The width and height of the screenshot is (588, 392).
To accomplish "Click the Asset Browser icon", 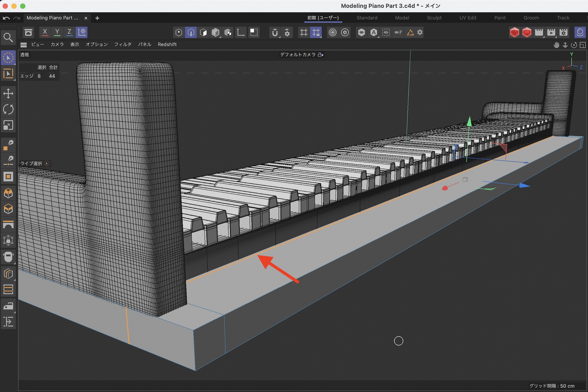I will [29, 32].
